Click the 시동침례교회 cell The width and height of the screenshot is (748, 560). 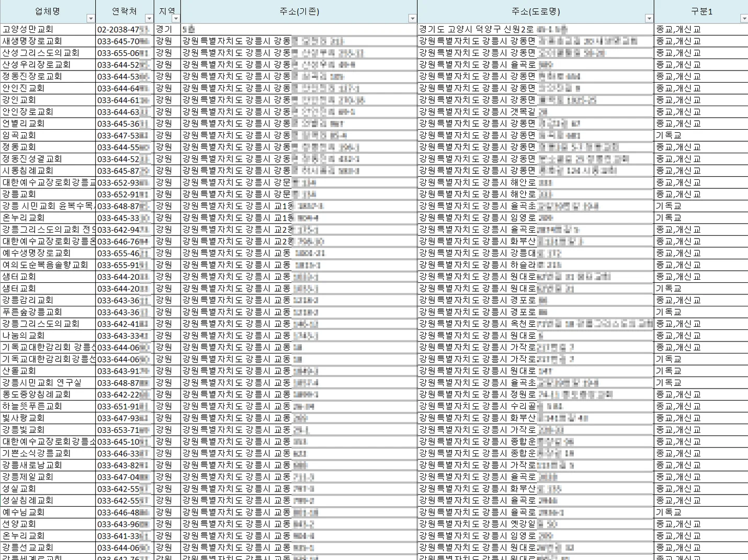pyautogui.click(x=48, y=170)
